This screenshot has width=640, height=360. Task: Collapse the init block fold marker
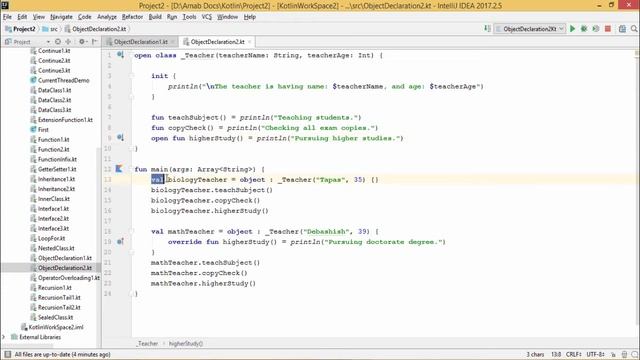click(131, 76)
